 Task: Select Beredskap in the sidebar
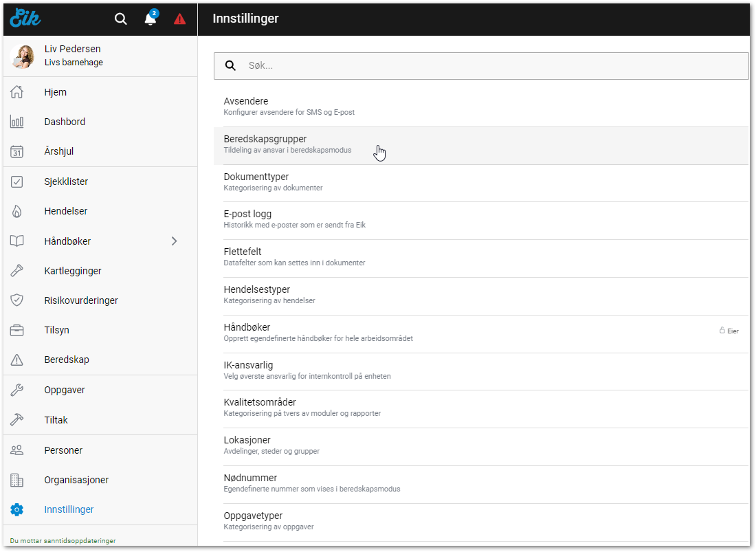[x=67, y=360]
